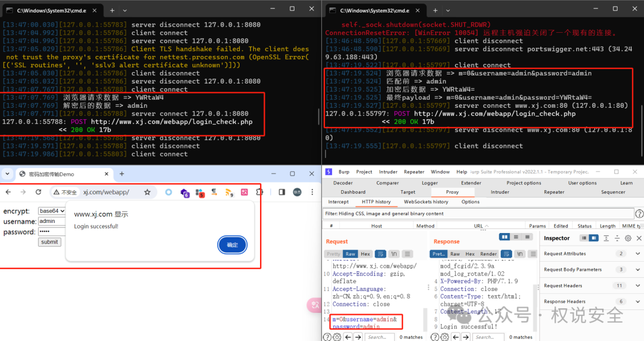This screenshot has width=644, height=341.
Task: Toggle word wrap in Response pane
Action: point(506,254)
